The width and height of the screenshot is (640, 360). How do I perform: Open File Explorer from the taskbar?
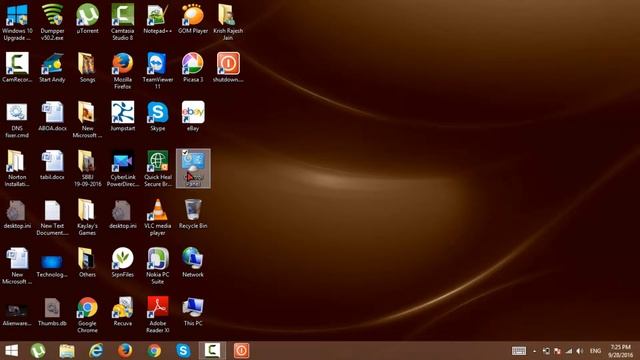tap(67, 351)
